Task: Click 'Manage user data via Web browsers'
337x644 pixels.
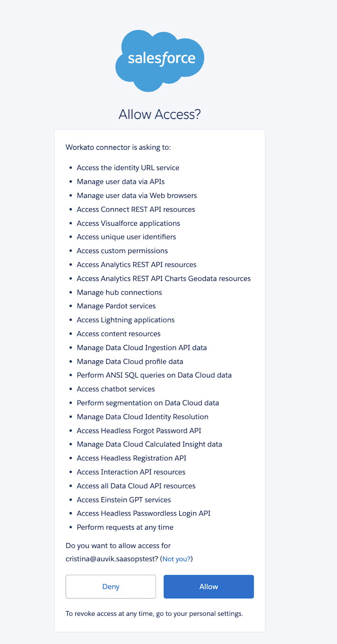Action: click(x=137, y=196)
